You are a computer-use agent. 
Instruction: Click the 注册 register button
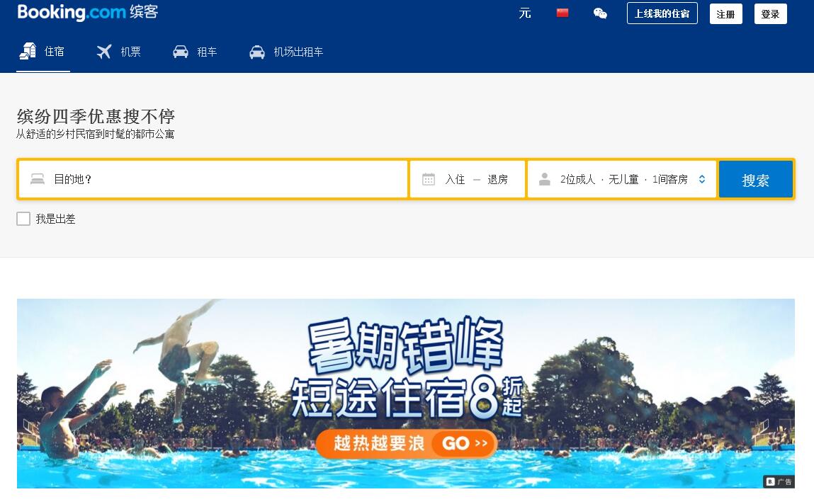coord(725,14)
